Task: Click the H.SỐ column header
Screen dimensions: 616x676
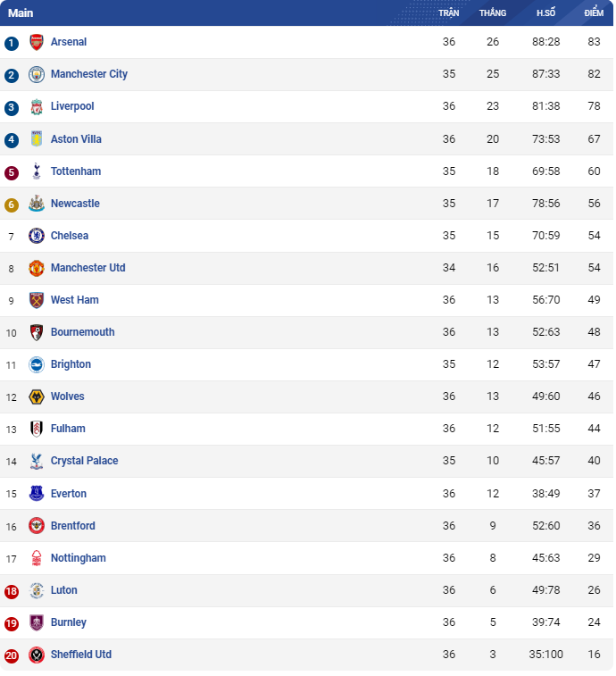Action: point(545,13)
